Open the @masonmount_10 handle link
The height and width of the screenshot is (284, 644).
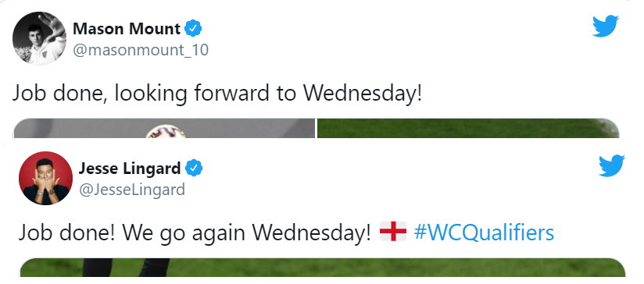click(141, 51)
